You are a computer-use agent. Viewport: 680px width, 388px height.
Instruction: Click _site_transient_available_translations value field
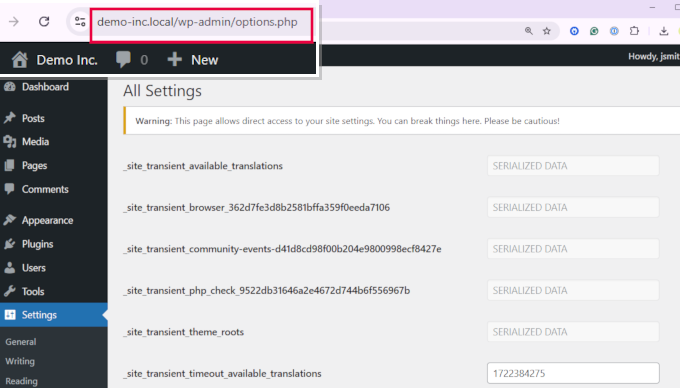click(x=573, y=166)
